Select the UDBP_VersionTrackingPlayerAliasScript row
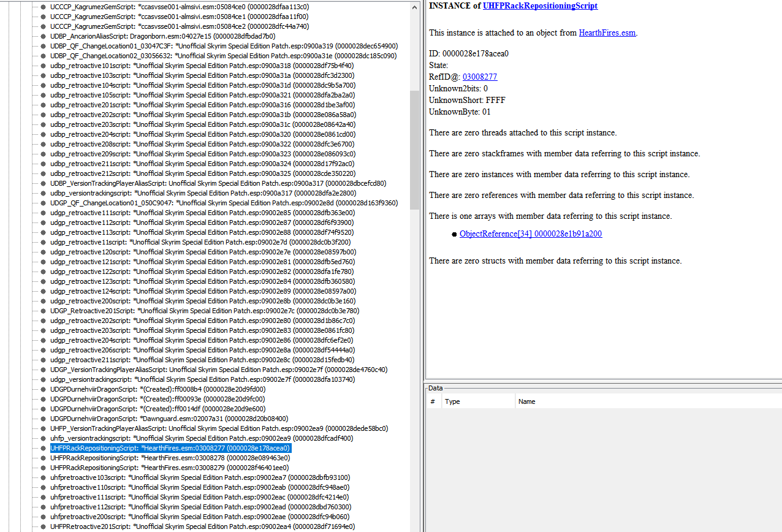 (218, 183)
